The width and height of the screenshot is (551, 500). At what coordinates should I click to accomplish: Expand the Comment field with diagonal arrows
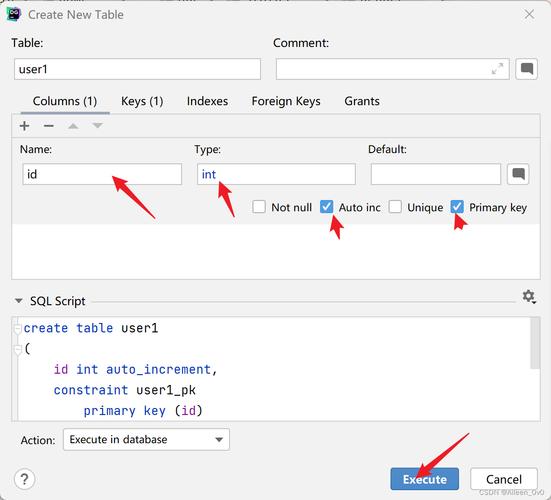click(x=497, y=69)
